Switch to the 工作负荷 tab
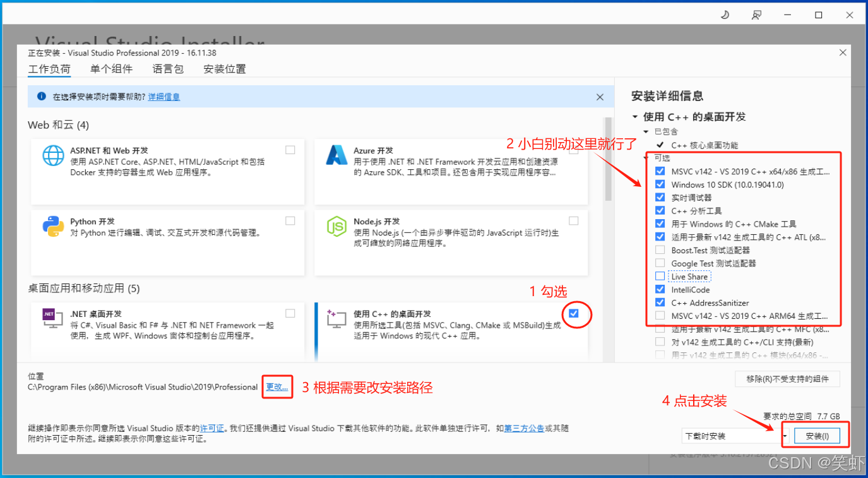This screenshot has height=478, width=868. pos(49,69)
